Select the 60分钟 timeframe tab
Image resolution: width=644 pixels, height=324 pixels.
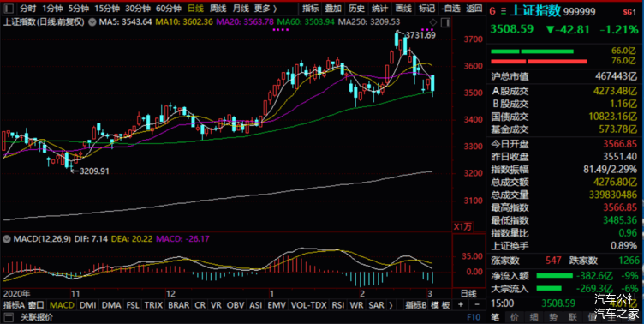(x=169, y=9)
